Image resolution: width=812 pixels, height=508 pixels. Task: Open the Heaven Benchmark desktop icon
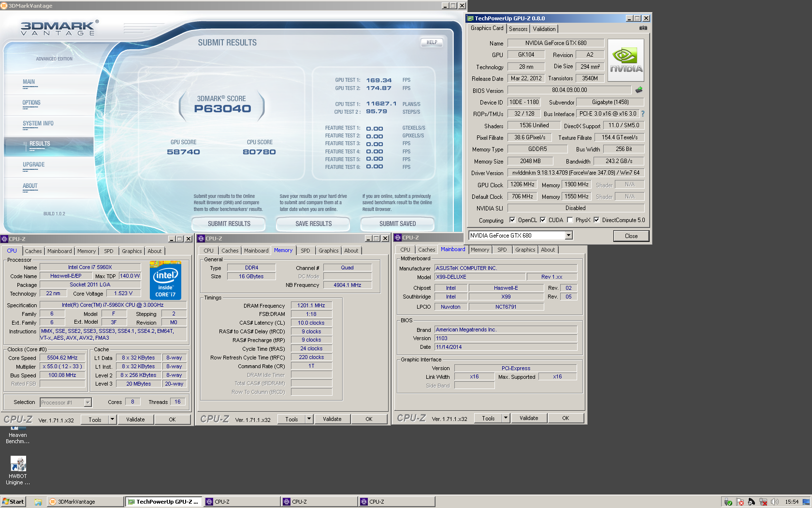click(18, 434)
